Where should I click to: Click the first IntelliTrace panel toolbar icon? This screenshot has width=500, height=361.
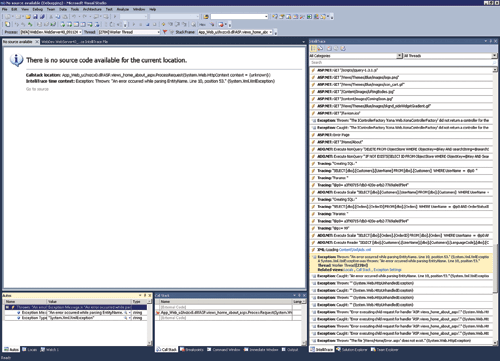313,49
